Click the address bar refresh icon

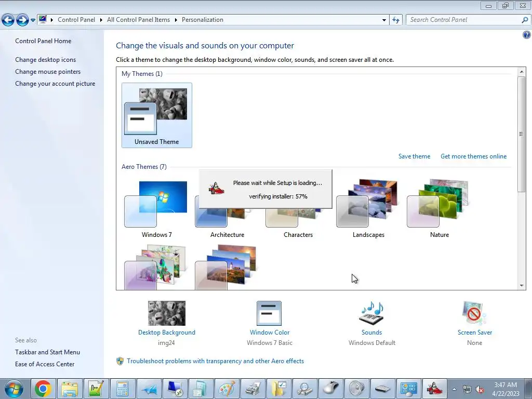click(x=395, y=20)
